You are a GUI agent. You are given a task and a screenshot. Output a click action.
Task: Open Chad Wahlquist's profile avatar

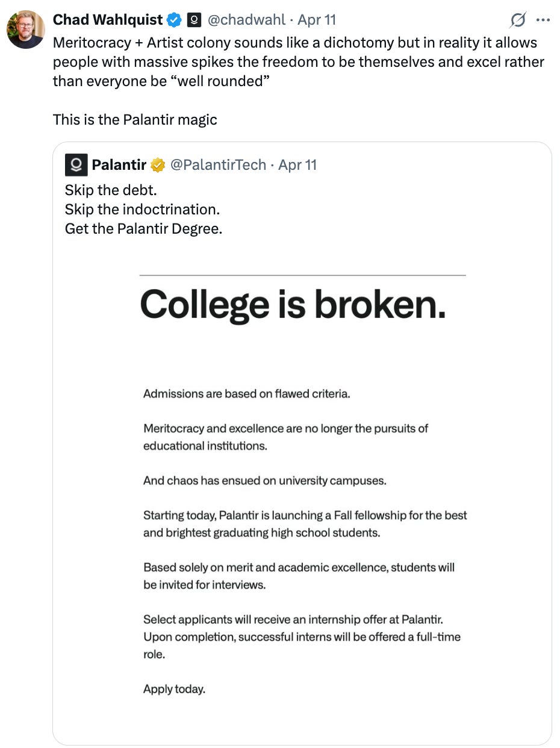[25, 29]
